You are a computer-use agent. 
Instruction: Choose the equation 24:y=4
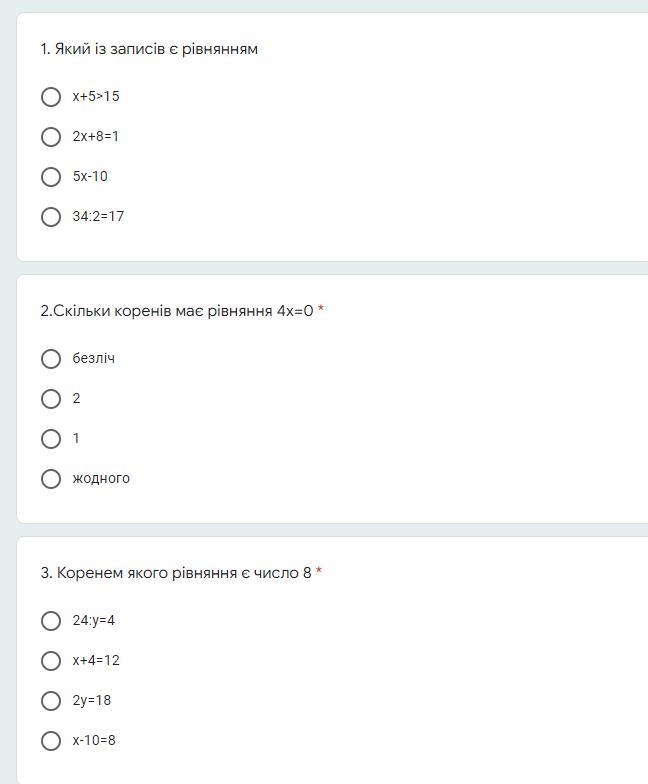pos(50,620)
